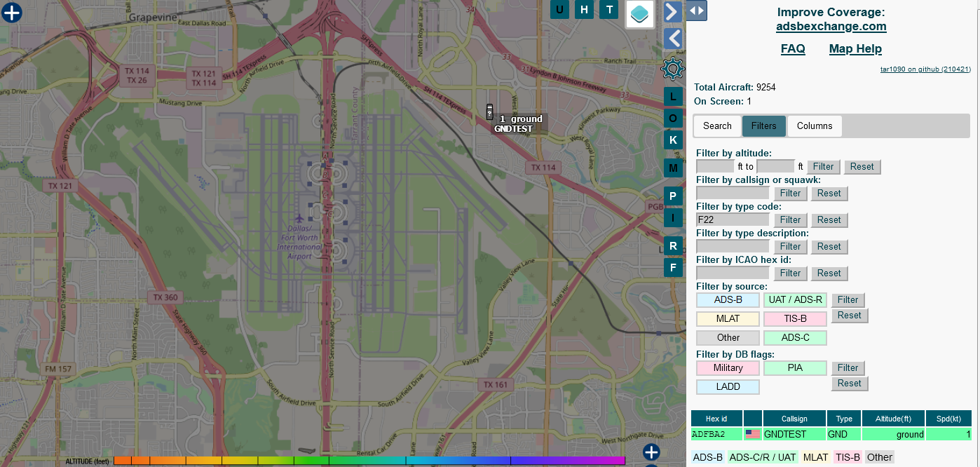Reset the type description filter
The height and width of the screenshot is (467, 980).
pyautogui.click(x=829, y=247)
